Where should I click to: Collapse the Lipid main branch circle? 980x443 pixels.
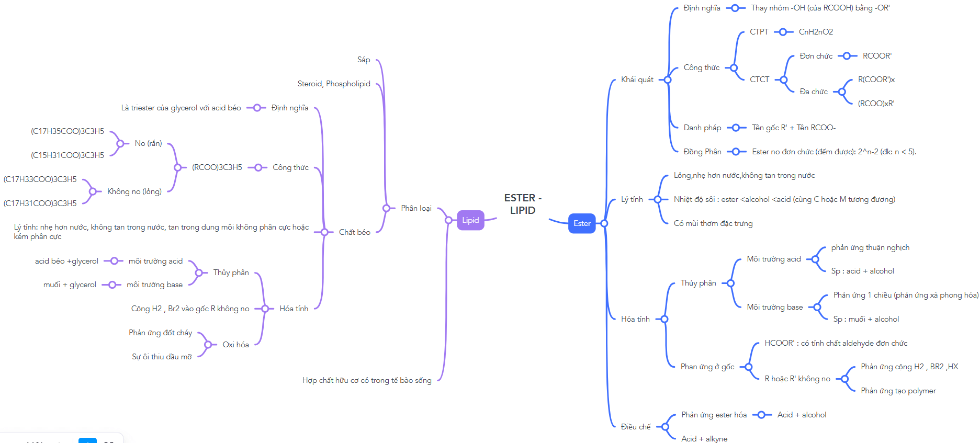coord(448,220)
